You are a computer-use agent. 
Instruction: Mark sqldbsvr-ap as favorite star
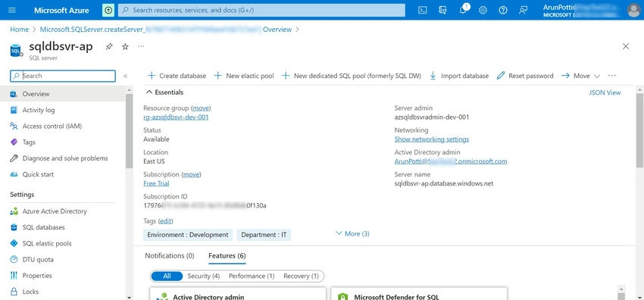click(x=125, y=47)
